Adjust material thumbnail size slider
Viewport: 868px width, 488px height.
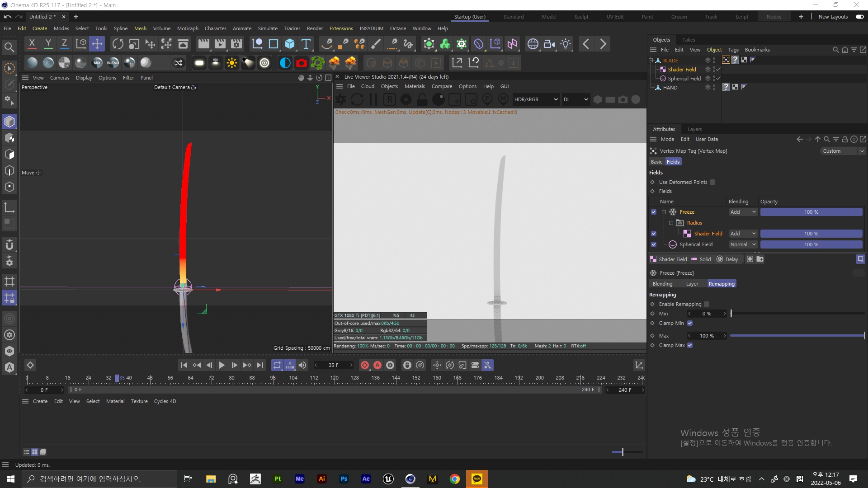[627, 452]
